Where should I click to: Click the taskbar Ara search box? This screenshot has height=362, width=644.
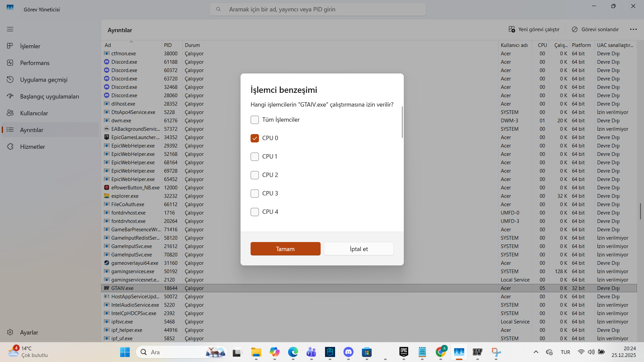click(182, 352)
